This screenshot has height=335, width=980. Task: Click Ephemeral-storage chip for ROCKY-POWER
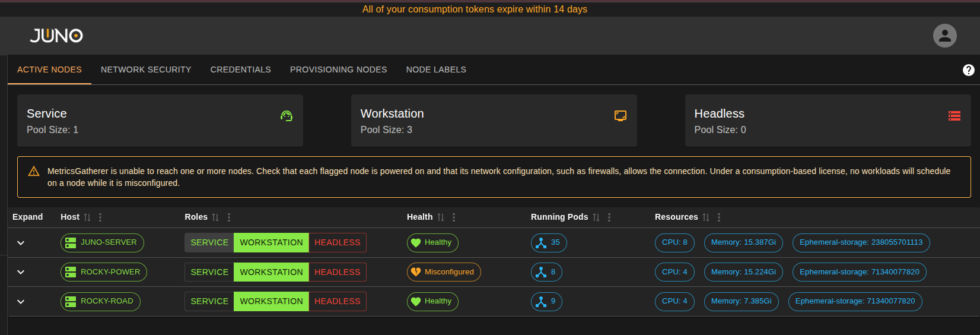coord(859,272)
